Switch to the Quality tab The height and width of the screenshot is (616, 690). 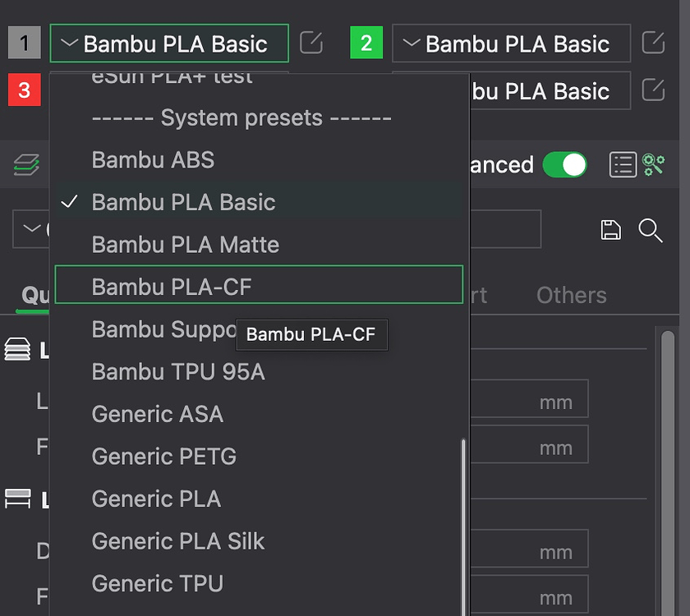pyautogui.click(x=35, y=295)
